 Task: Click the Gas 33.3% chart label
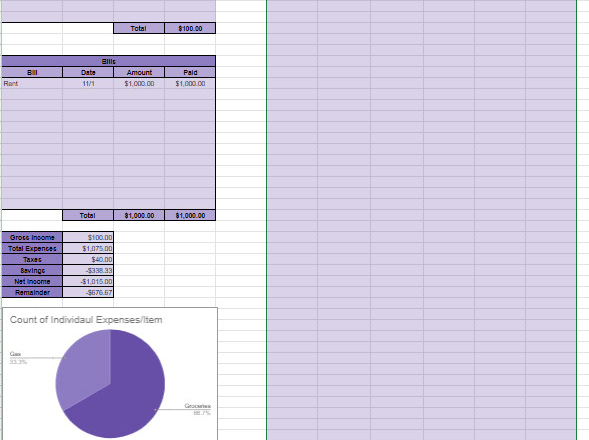pos(18,357)
